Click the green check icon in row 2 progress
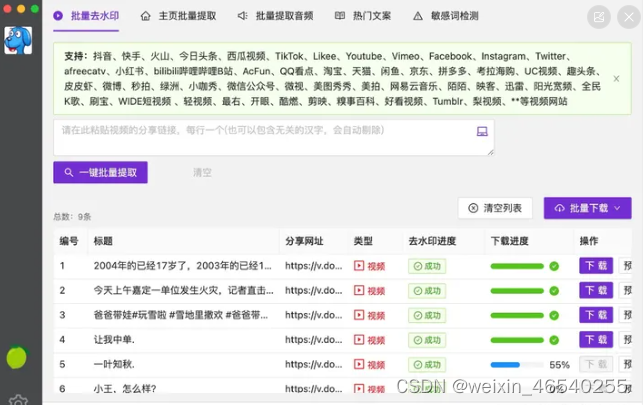Screen dimensions: 643x405 coord(554,291)
